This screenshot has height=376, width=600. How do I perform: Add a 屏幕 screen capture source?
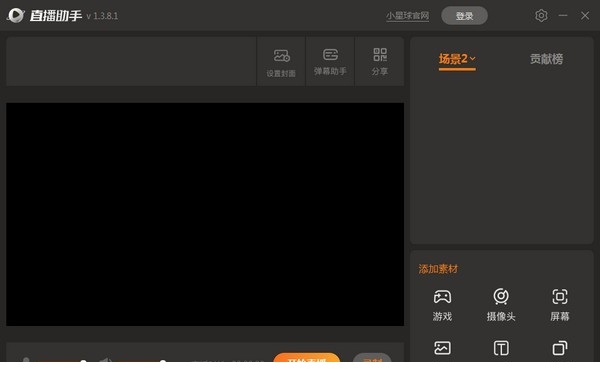pos(560,305)
